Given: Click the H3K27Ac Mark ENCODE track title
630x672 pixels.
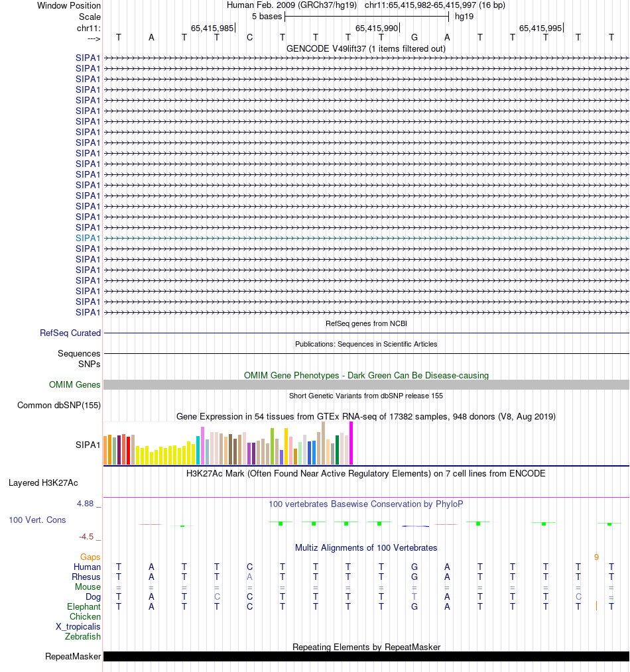Looking at the screenshot, I should pyautogui.click(x=366, y=474).
